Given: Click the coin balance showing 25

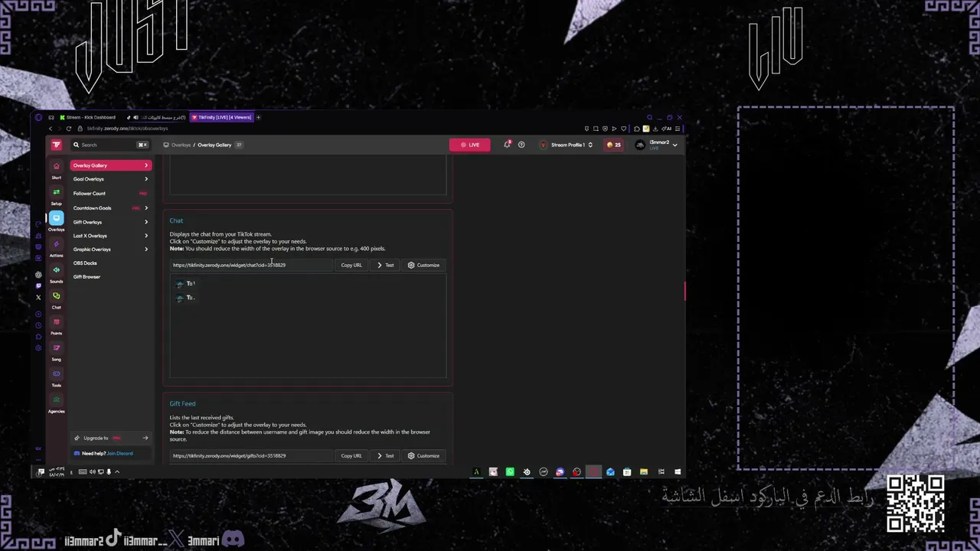Looking at the screenshot, I should click(x=613, y=145).
